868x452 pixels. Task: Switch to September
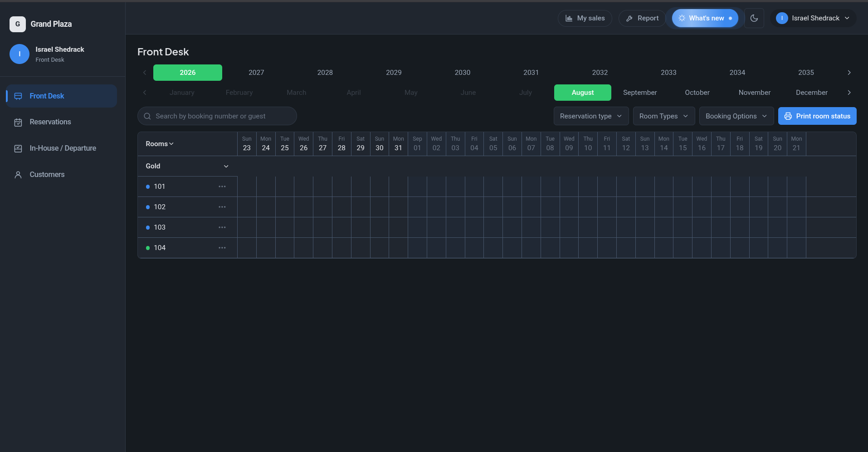[x=640, y=93]
